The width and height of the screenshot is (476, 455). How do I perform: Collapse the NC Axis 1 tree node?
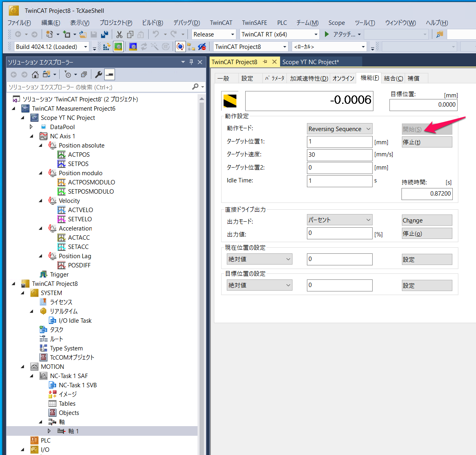[32, 136]
